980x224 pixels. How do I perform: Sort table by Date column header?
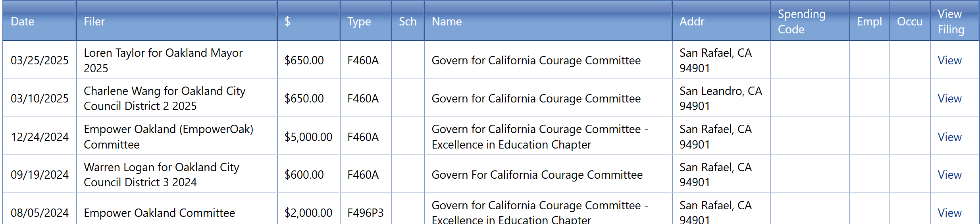(x=23, y=21)
